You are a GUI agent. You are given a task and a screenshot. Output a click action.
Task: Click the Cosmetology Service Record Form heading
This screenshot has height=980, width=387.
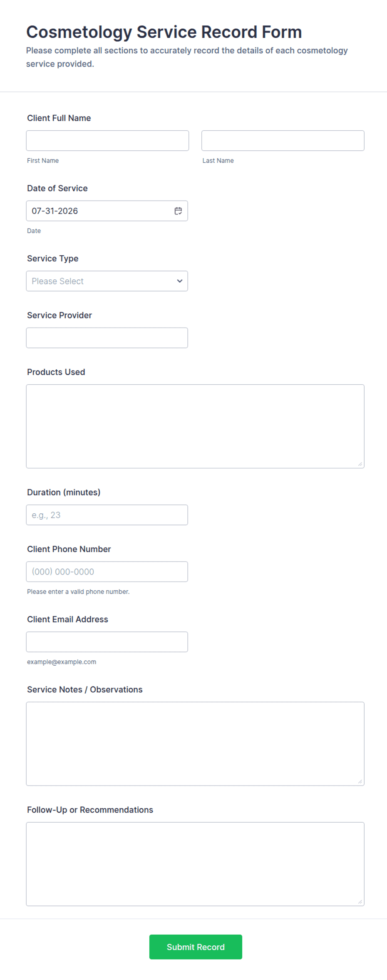[x=164, y=32]
